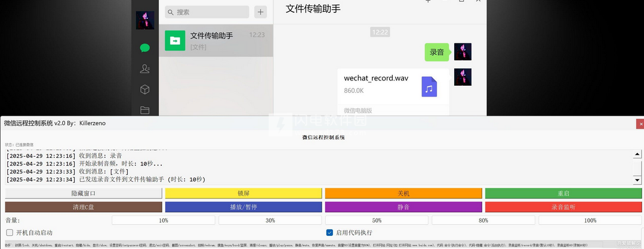Image resolution: width=644 pixels, height=249 pixels.
Task: Click the 860.0K file size text
Action: (x=354, y=90)
